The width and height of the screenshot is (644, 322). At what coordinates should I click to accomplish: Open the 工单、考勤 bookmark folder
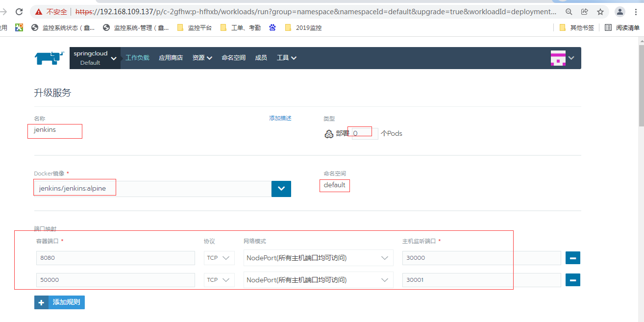tap(240, 28)
